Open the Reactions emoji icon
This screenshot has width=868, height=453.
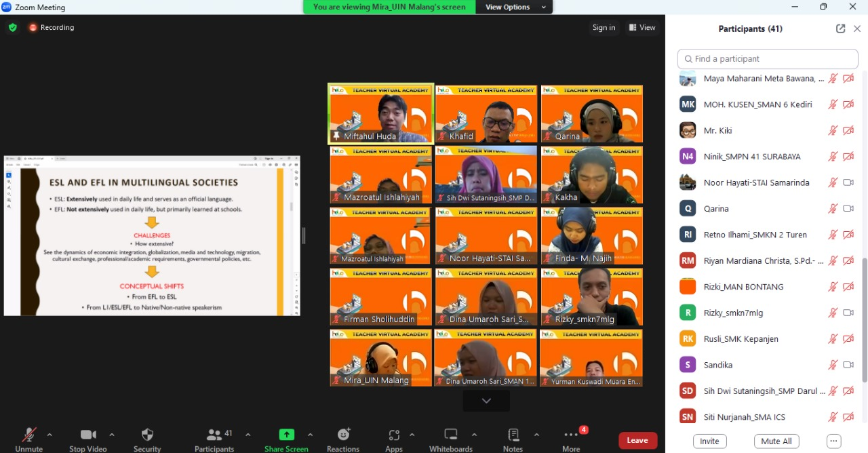pos(343,435)
